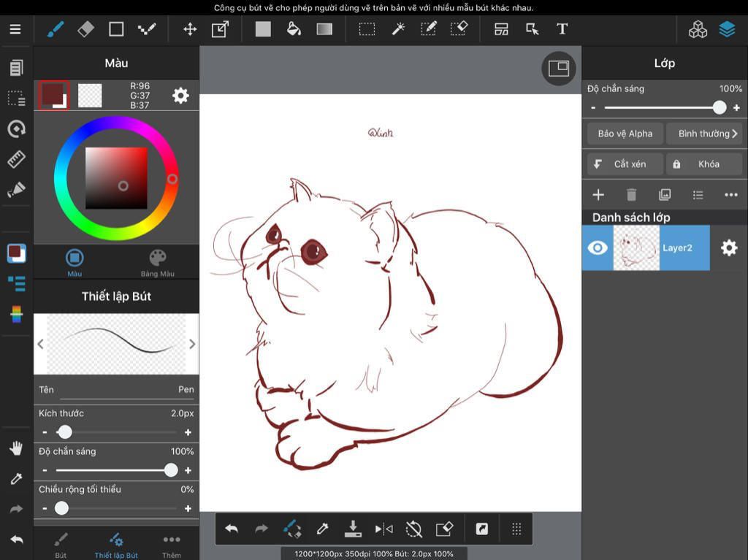
Task: Select the rectangular Selection tool
Action: [x=367, y=29]
